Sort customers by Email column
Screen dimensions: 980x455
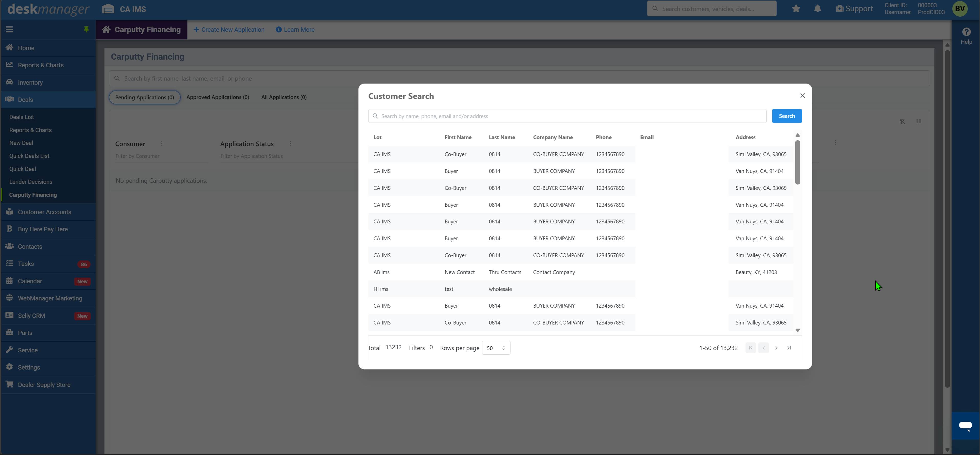coord(647,137)
